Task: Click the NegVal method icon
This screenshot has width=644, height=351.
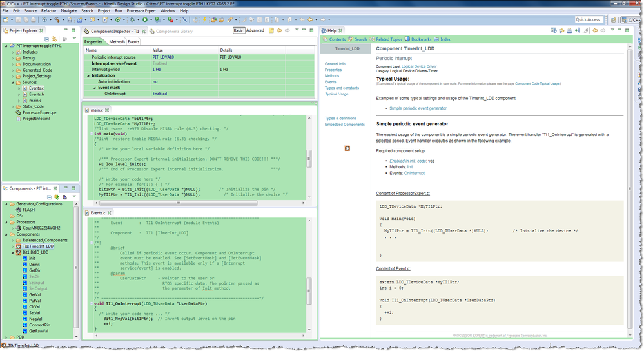Action: click(25, 319)
